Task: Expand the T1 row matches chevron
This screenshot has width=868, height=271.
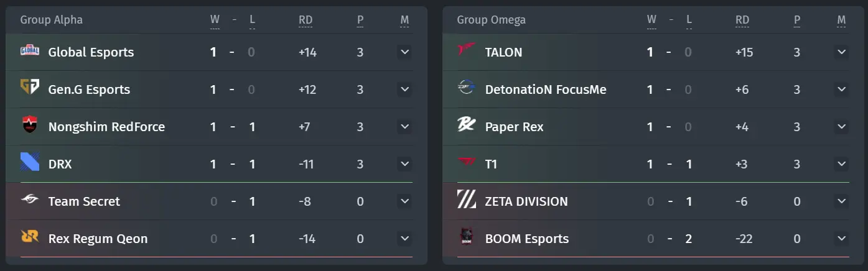Action: tap(841, 164)
